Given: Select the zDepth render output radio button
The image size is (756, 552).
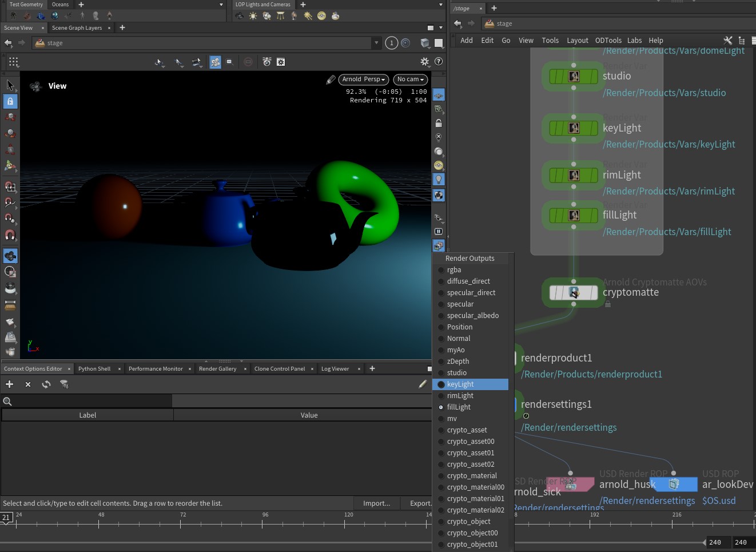Looking at the screenshot, I should (441, 362).
